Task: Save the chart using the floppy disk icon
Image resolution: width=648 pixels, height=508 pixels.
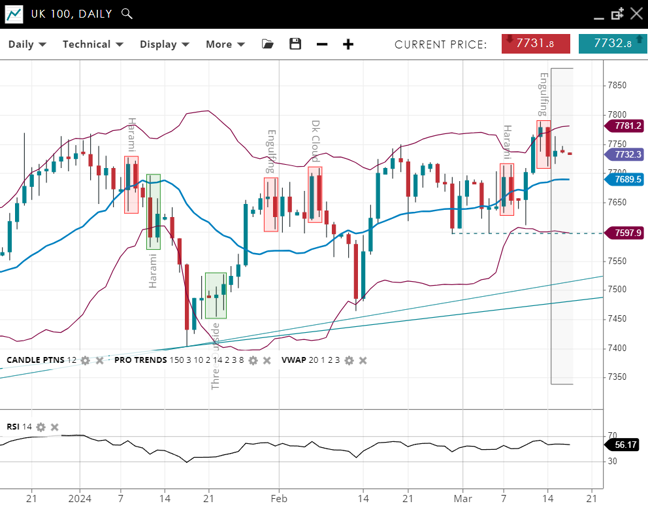Action: (295, 44)
